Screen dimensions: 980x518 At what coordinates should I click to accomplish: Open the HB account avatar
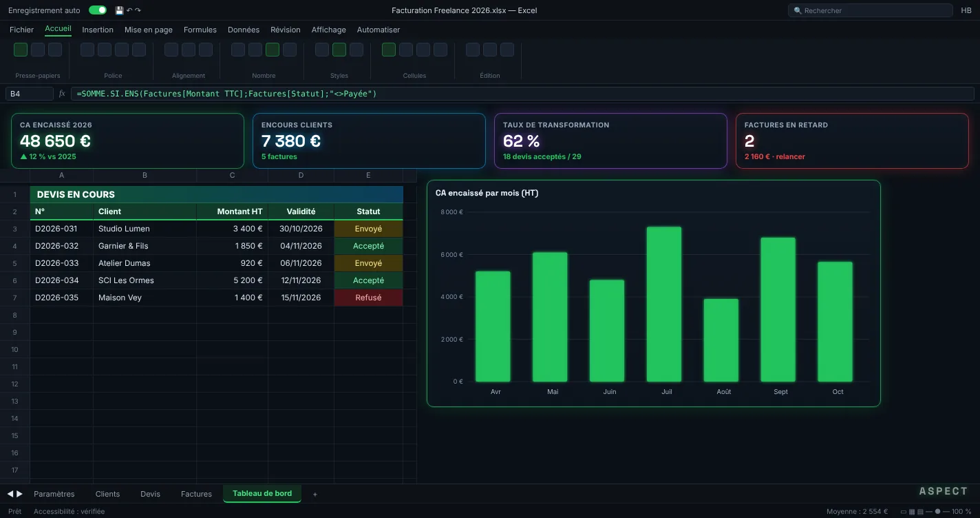(966, 10)
